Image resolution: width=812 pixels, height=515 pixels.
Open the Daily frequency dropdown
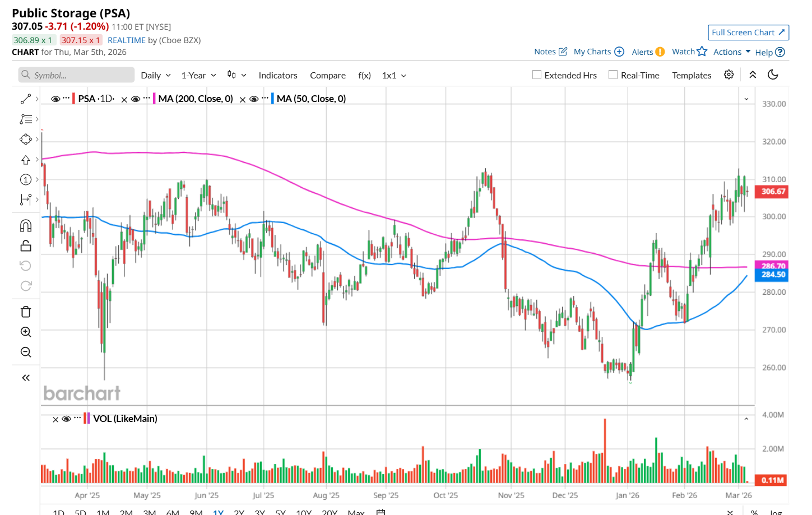(x=156, y=75)
